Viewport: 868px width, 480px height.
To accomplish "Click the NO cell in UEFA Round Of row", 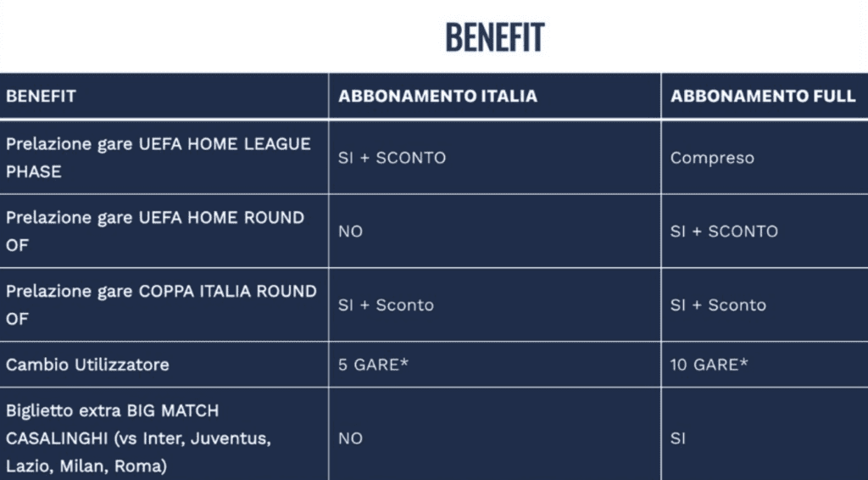I will 350,232.
